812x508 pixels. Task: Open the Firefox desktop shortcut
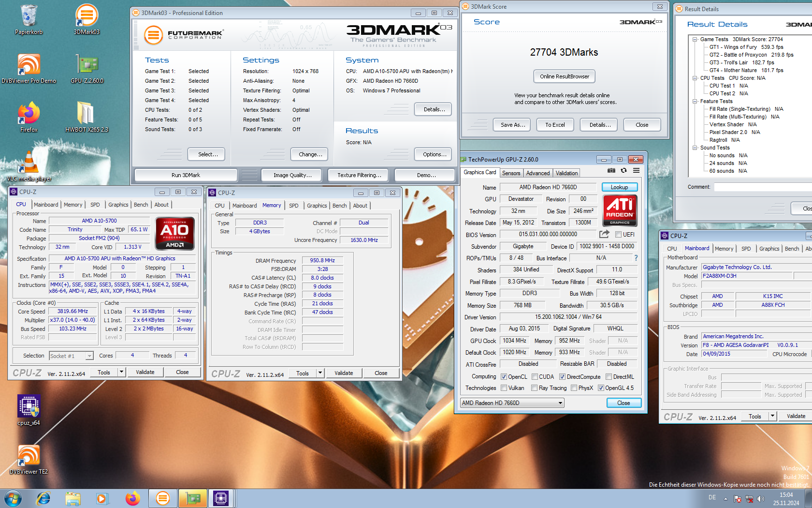(29, 118)
